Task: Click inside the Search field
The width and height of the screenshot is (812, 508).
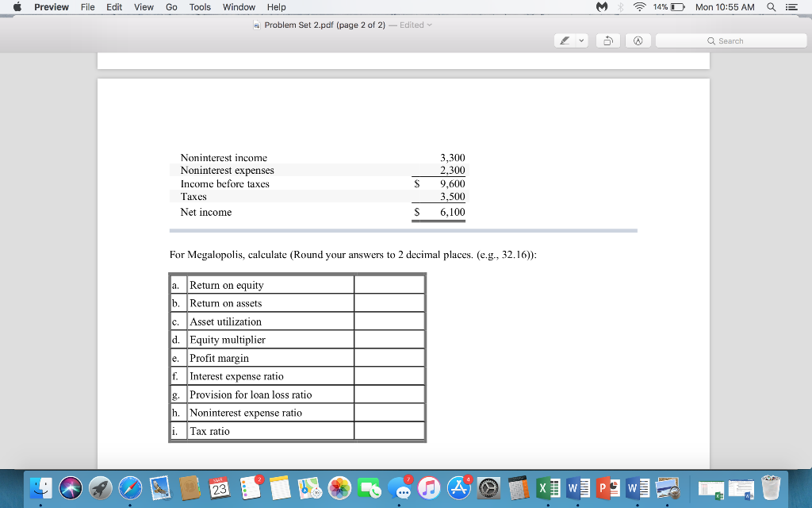Action: 730,40
